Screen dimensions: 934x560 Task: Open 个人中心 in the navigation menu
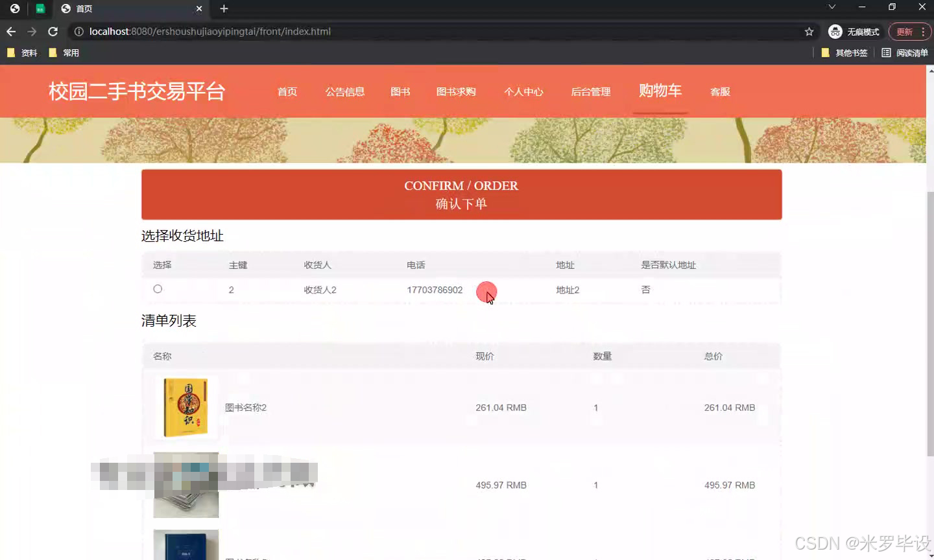pyautogui.click(x=523, y=91)
